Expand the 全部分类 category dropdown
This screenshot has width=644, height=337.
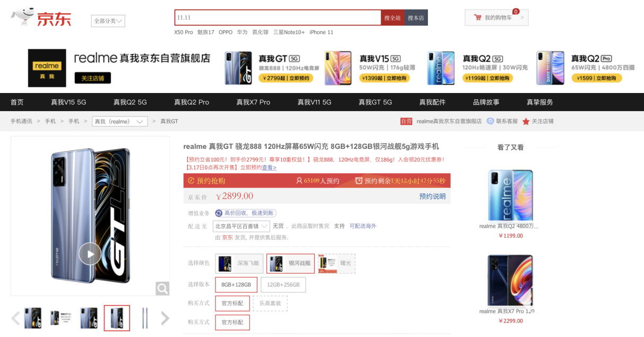point(108,21)
